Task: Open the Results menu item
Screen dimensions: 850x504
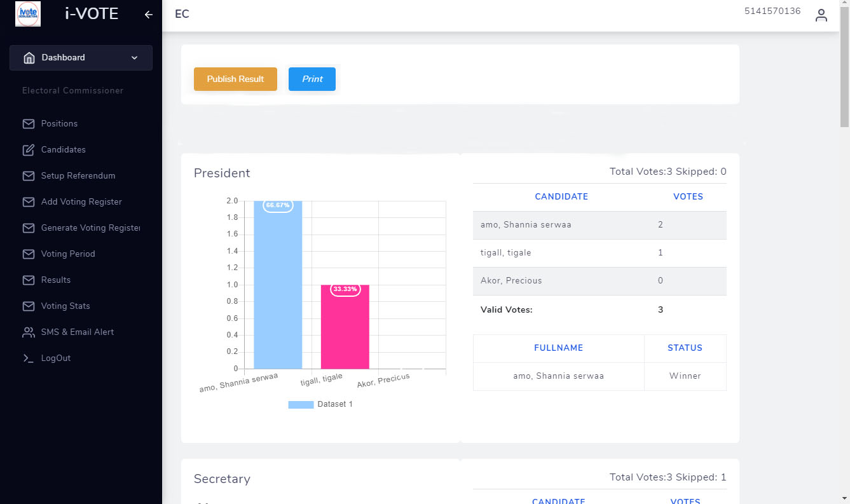Action: coord(56,280)
